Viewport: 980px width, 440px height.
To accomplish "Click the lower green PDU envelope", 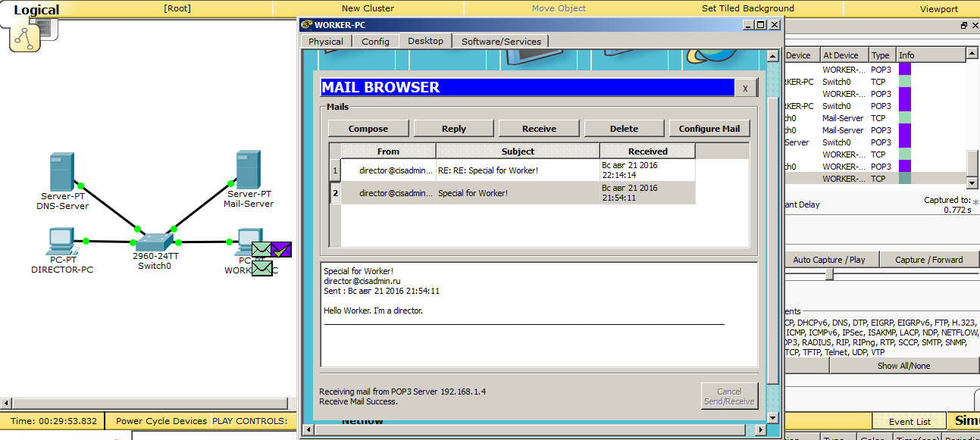I will (x=262, y=267).
